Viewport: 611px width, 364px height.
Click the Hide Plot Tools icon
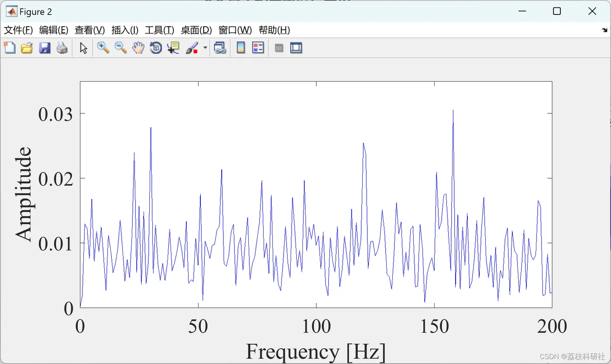pyautogui.click(x=279, y=48)
